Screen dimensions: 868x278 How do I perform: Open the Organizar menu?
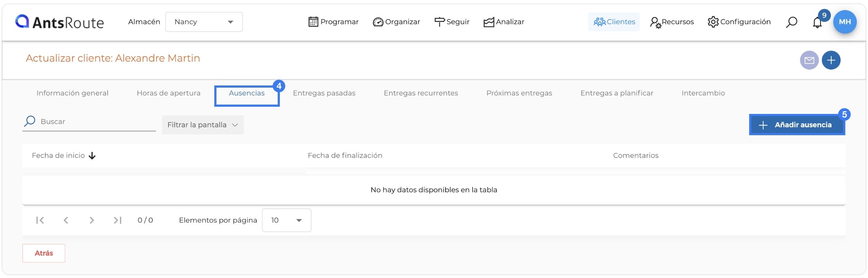[x=397, y=22]
